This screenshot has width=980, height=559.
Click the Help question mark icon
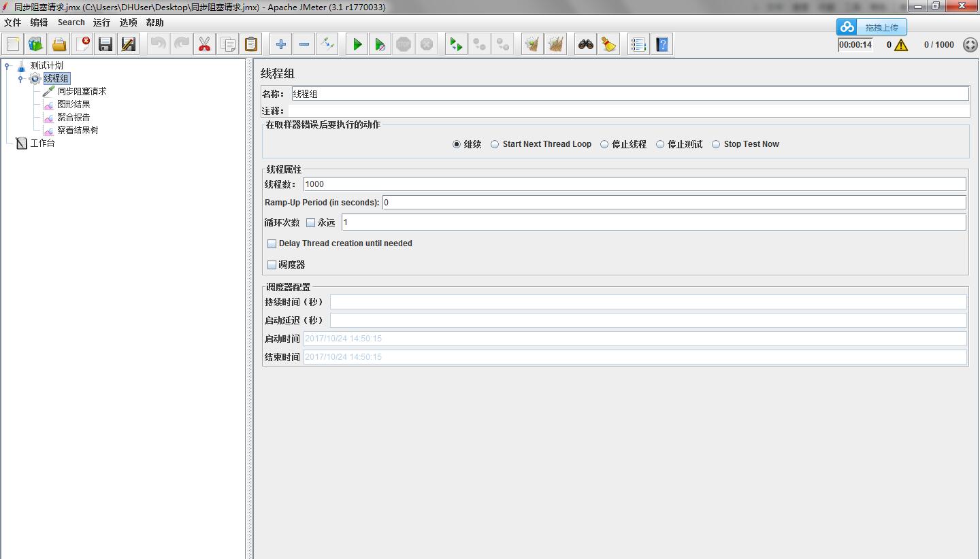pyautogui.click(x=662, y=44)
